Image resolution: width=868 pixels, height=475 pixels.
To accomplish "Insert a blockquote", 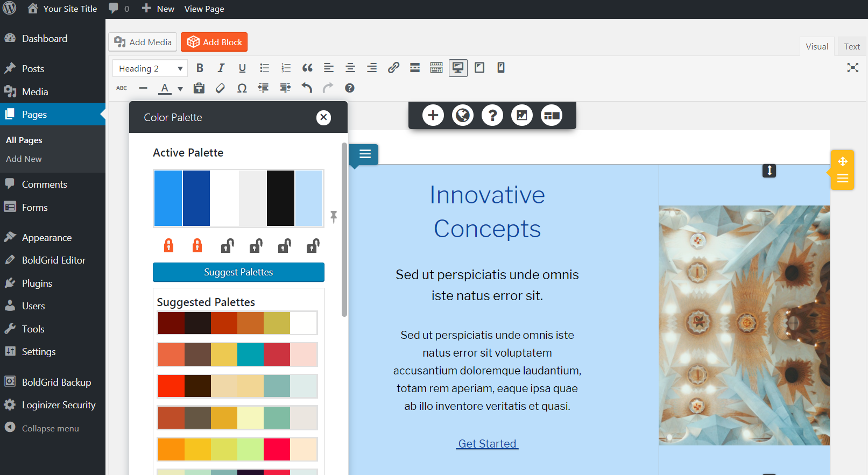I will pyautogui.click(x=307, y=68).
